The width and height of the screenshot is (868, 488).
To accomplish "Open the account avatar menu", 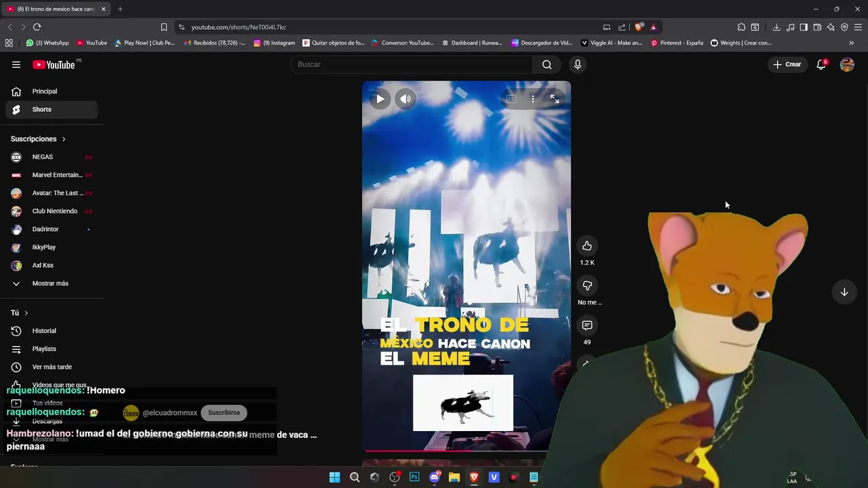I will 847,64.
